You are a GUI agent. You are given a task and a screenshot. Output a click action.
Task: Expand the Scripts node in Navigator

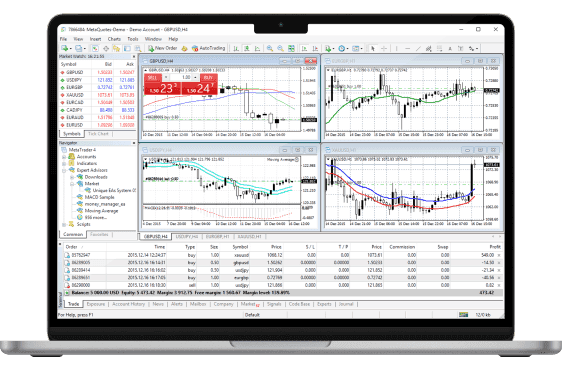pyautogui.click(x=64, y=224)
